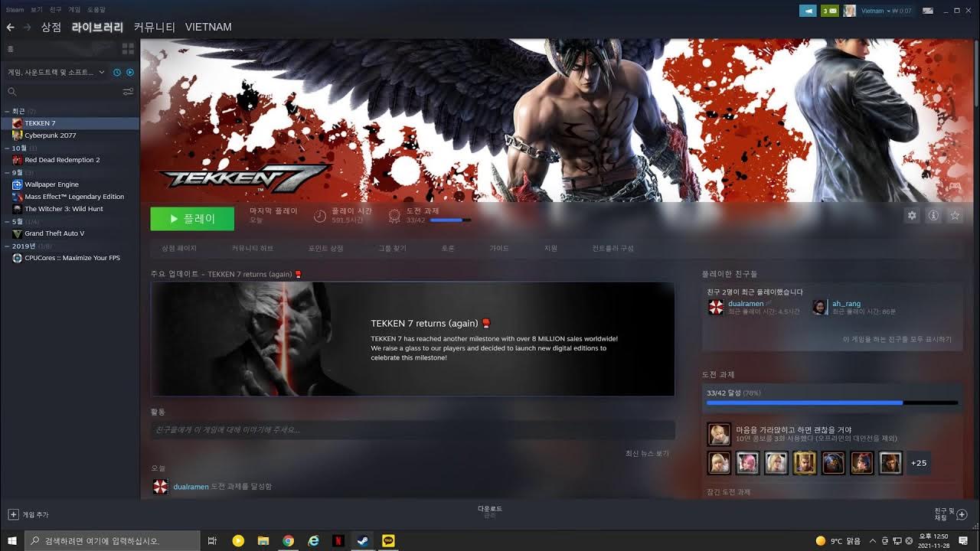Open the 커뮤니티 허브 link
Screen dimensions: 980x551
tap(253, 248)
